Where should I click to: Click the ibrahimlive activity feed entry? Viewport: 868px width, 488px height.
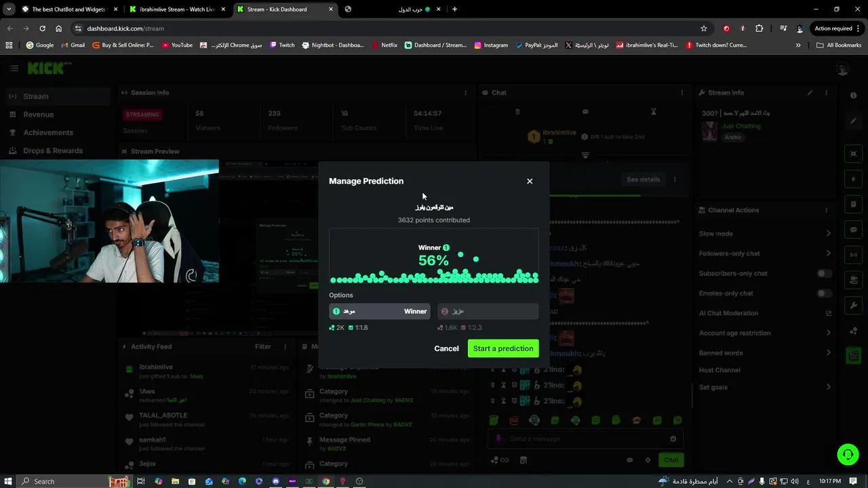coord(207,371)
